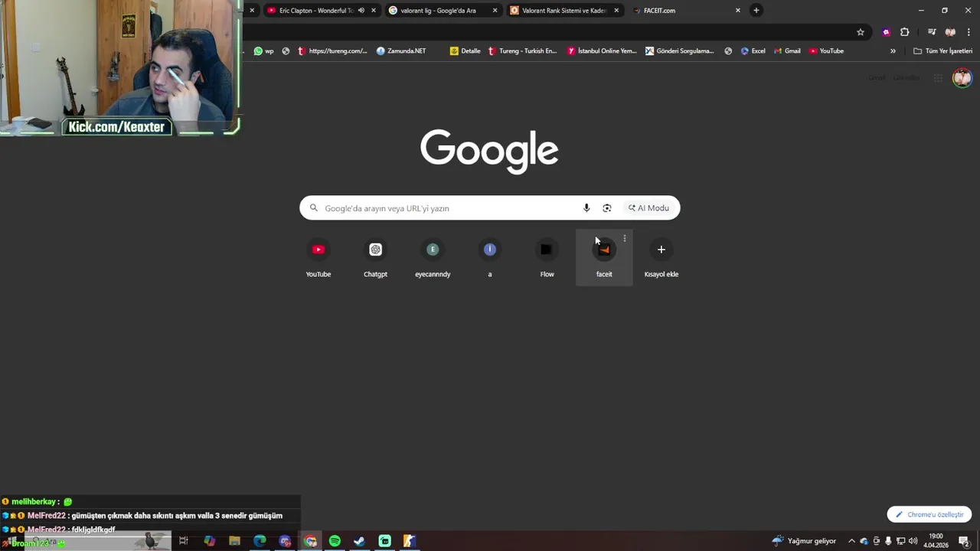Open OneDrive cloud icon in system tray
The height and width of the screenshot is (551, 980).
[864, 541]
